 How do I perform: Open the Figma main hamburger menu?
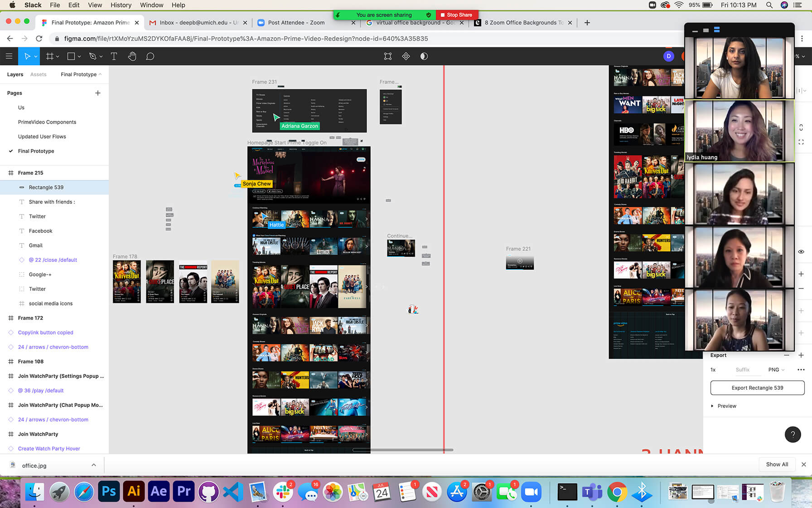9,56
